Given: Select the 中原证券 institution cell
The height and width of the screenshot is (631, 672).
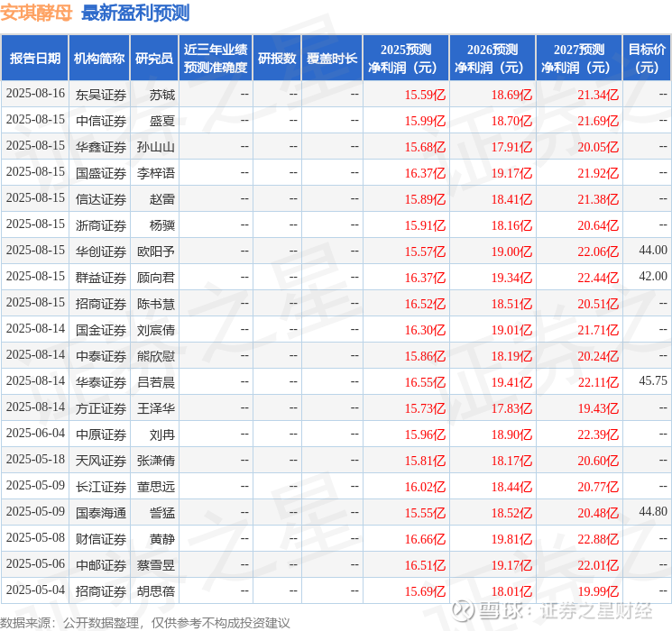Looking at the screenshot, I should tap(101, 434).
